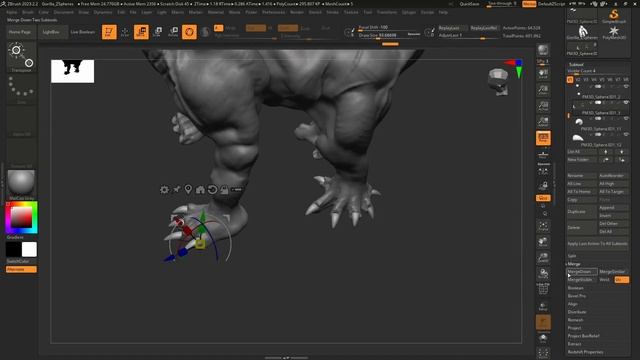Click the gizmo lock icon
The width and height of the screenshot is (640, 360).
click(x=224, y=189)
